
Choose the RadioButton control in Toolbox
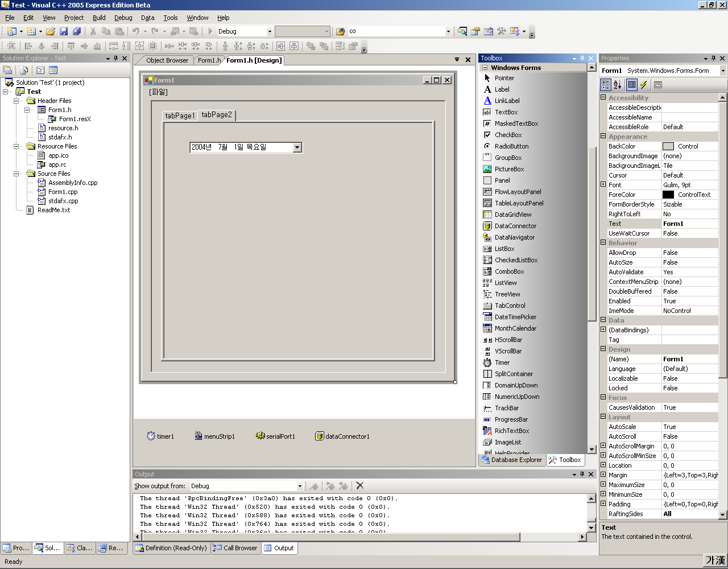tap(511, 146)
